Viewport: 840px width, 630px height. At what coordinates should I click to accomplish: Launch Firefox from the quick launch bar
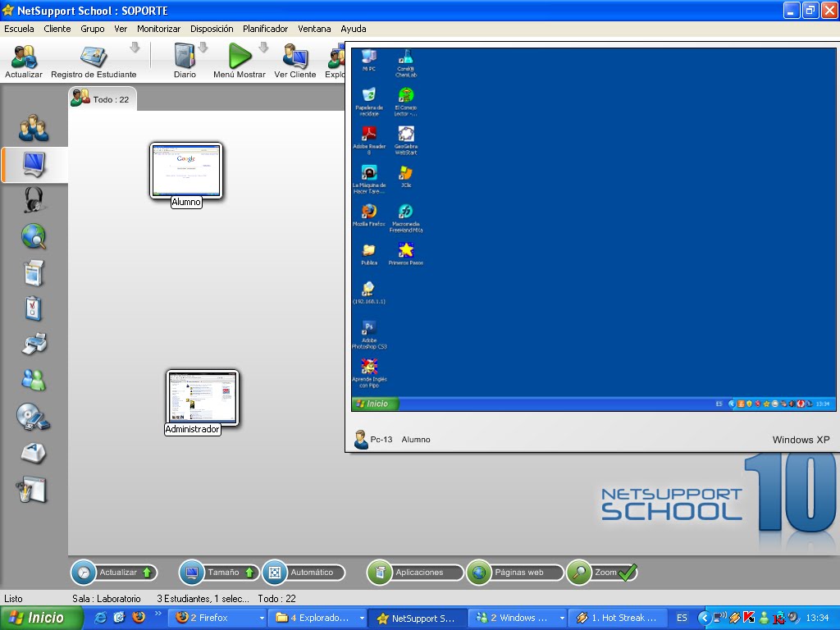tap(138, 617)
